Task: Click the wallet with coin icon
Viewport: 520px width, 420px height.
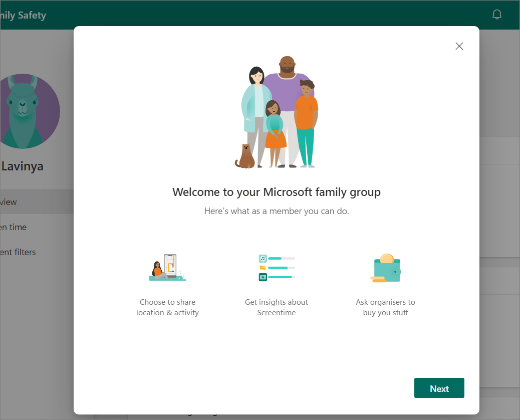Action: 386,268
